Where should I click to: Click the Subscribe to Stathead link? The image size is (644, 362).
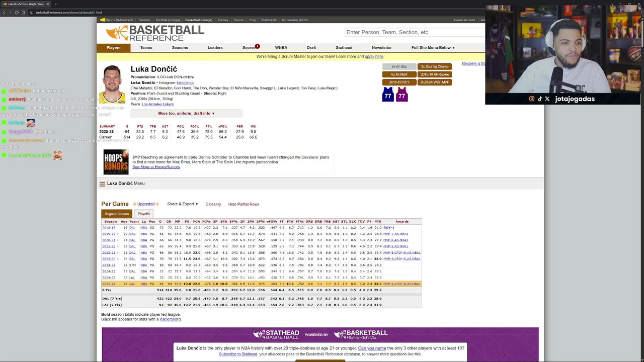238,354
